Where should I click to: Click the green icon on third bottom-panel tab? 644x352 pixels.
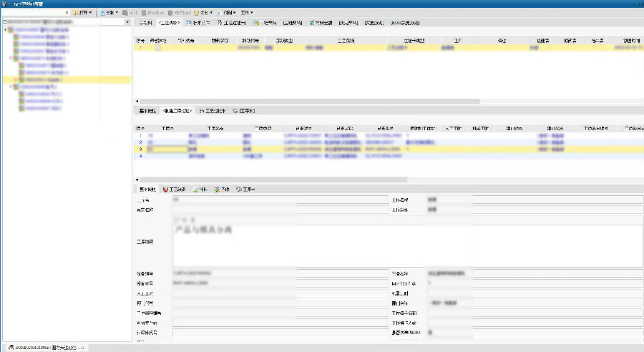(x=195, y=189)
